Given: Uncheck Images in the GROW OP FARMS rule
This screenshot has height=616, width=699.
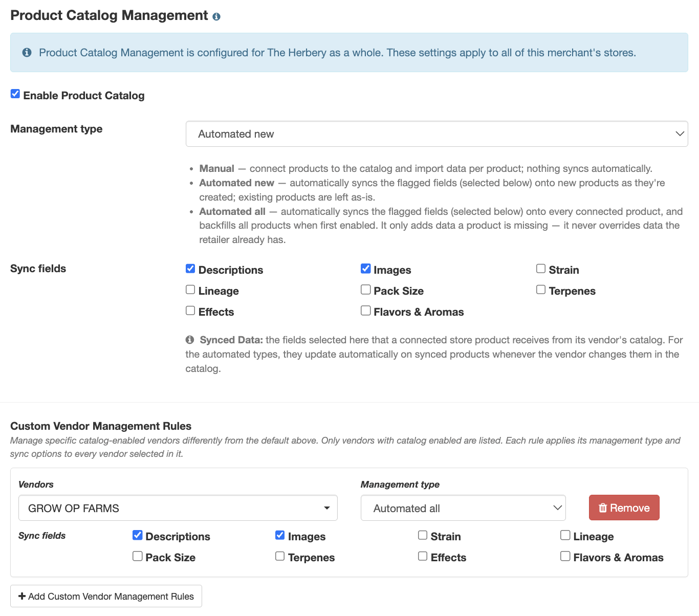Looking at the screenshot, I should pyautogui.click(x=280, y=535).
